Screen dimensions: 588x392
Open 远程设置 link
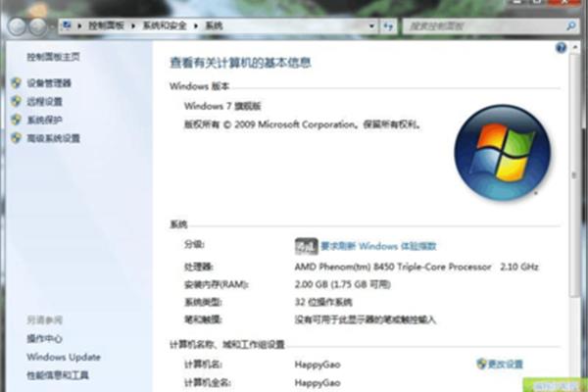coord(44,101)
